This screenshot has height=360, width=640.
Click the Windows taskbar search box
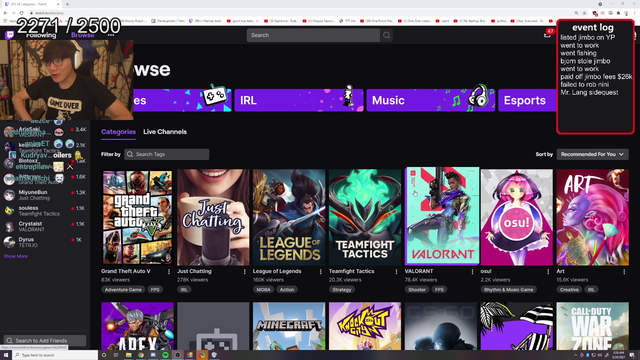pos(55,355)
